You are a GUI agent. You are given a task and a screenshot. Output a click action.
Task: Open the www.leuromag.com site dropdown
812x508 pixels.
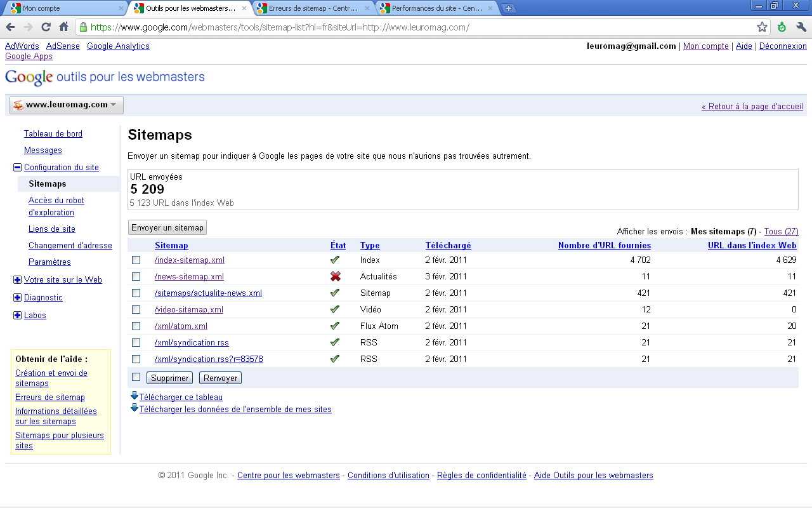pos(66,105)
